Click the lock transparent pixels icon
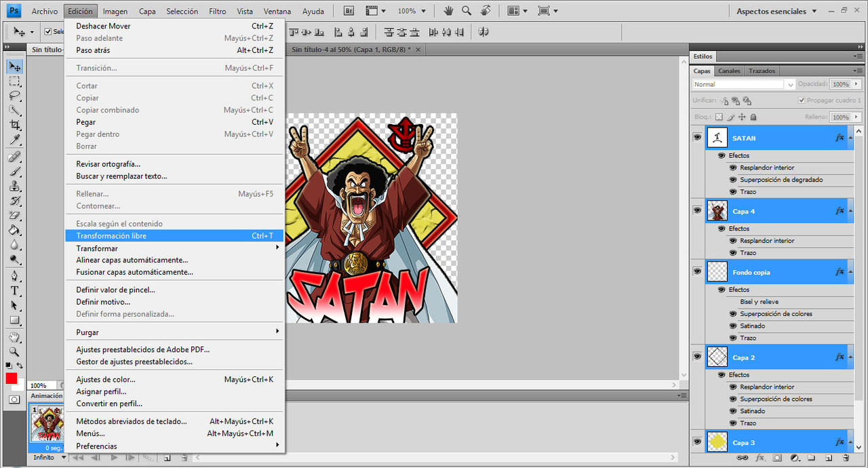The width and height of the screenshot is (868, 468). (719, 117)
